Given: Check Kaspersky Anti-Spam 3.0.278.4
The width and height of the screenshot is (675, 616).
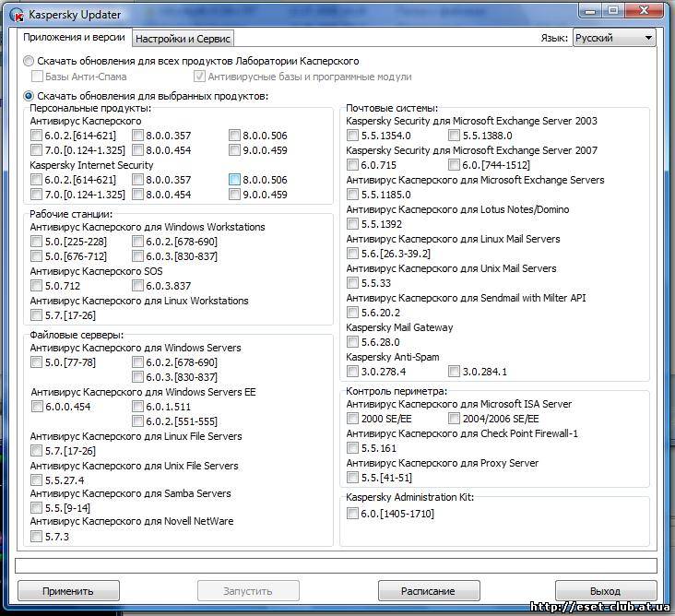Looking at the screenshot, I should pyautogui.click(x=352, y=371).
